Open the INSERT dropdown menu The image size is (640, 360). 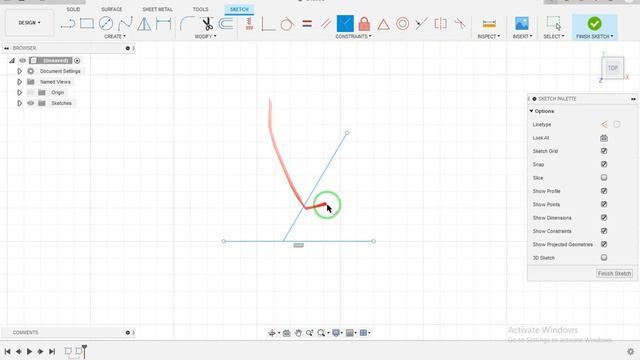coord(522,36)
